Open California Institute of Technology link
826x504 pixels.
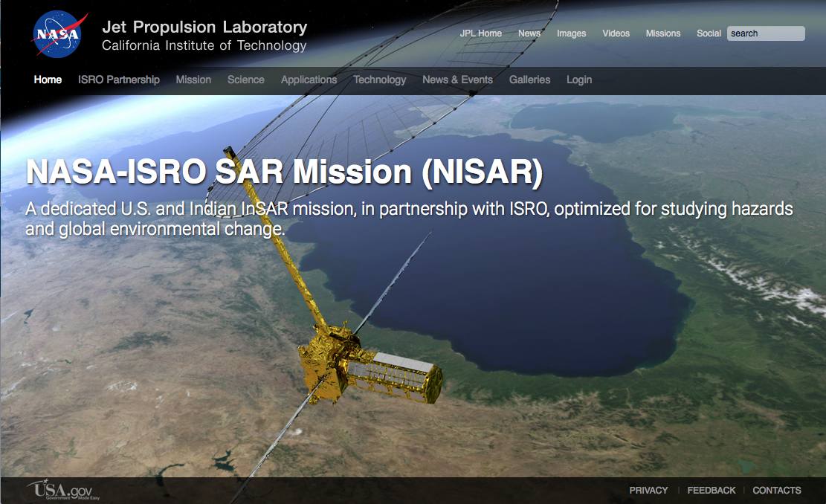pyautogui.click(x=204, y=45)
